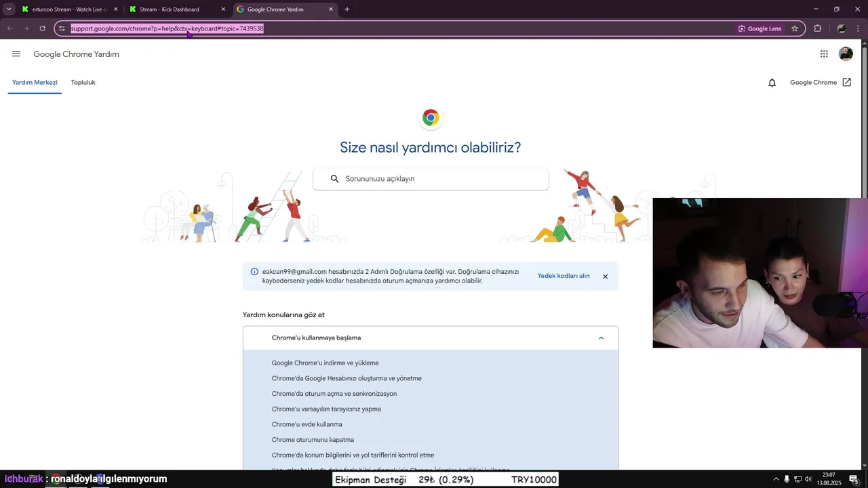Show hidden system tray icons
868x488 pixels.
(776, 479)
